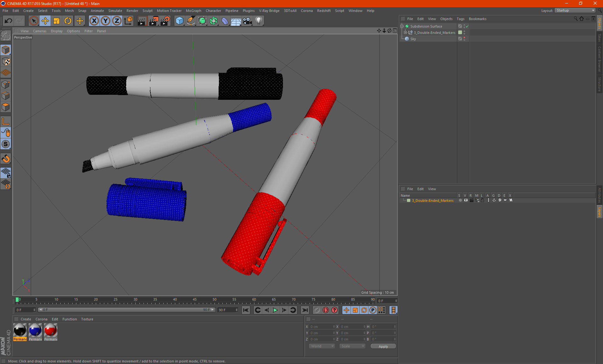
Task: Open the Layout Startup dropdown
Action: click(575, 10)
